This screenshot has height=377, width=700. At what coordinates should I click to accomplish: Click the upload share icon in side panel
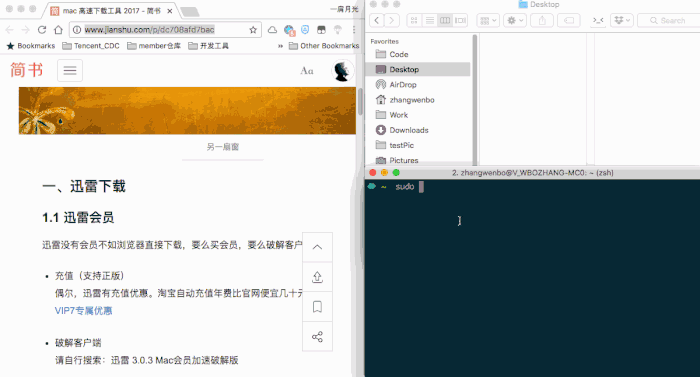click(317, 277)
